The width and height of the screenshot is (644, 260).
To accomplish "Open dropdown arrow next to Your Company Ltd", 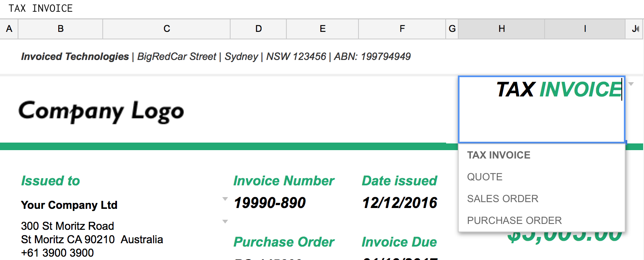I will (x=225, y=199).
